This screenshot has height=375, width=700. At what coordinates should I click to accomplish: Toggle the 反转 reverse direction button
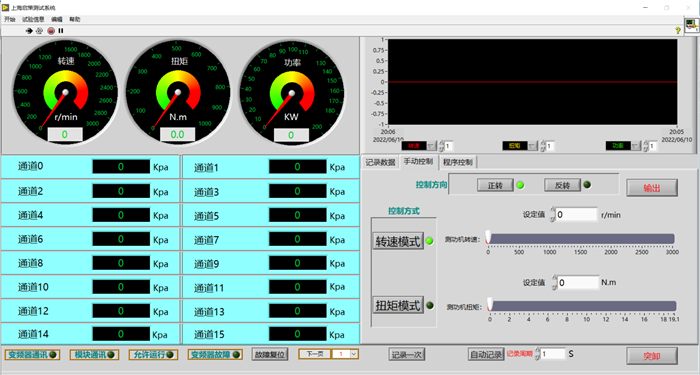point(562,185)
